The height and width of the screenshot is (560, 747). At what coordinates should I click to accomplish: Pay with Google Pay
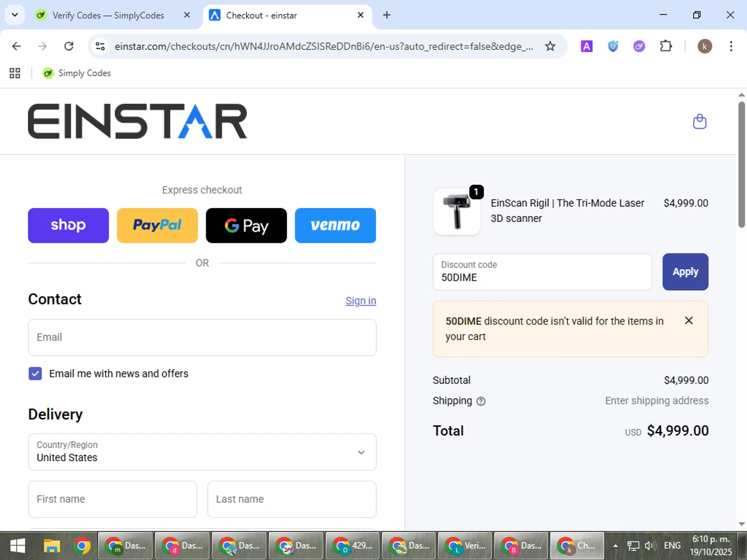pos(247,225)
